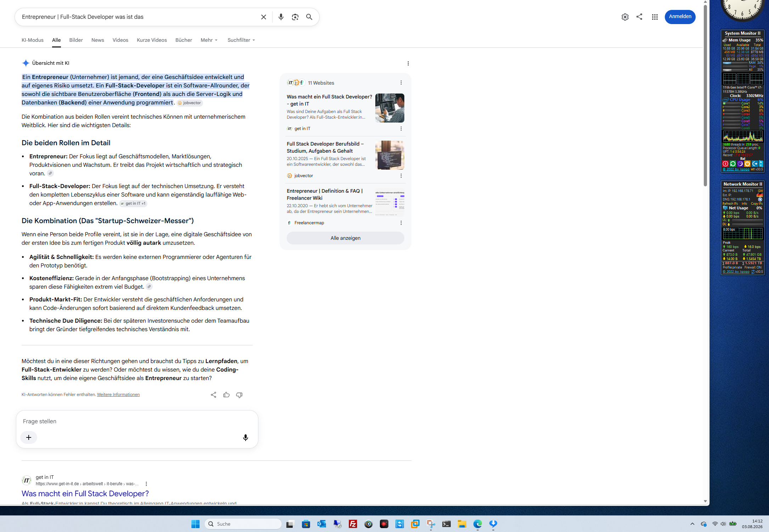Open the jobvector citation chip
Screen dimensions: 769x532
(x=190, y=103)
